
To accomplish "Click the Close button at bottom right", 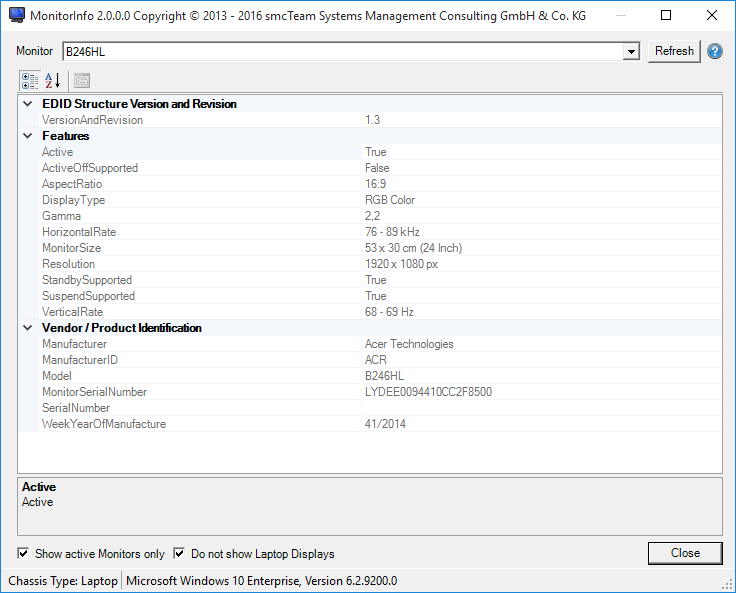I will [685, 553].
